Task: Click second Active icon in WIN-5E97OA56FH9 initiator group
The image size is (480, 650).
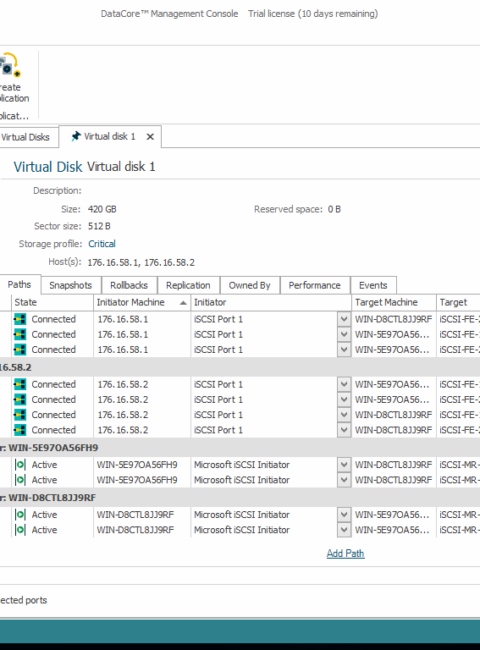Action: point(20,480)
